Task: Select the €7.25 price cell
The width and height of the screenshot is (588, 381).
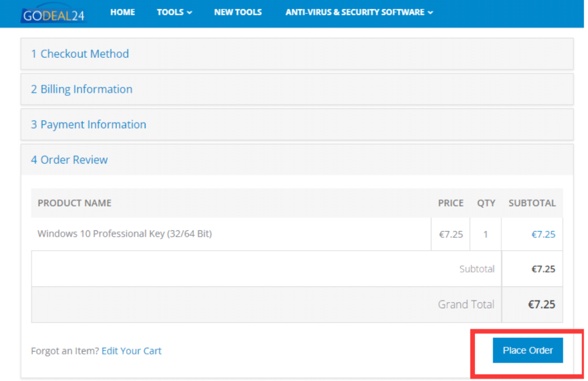Action: click(x=451, y=235)
